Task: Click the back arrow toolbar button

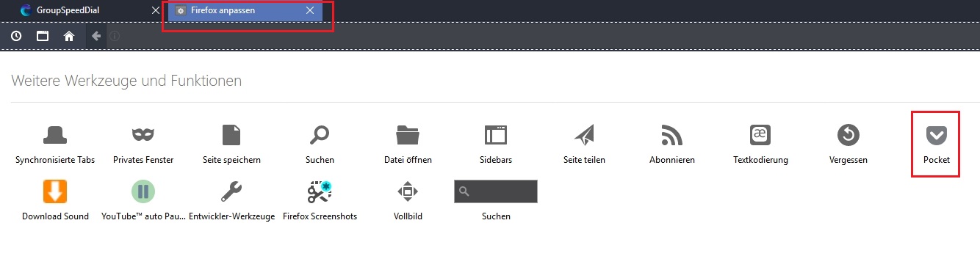Action: 96,35
